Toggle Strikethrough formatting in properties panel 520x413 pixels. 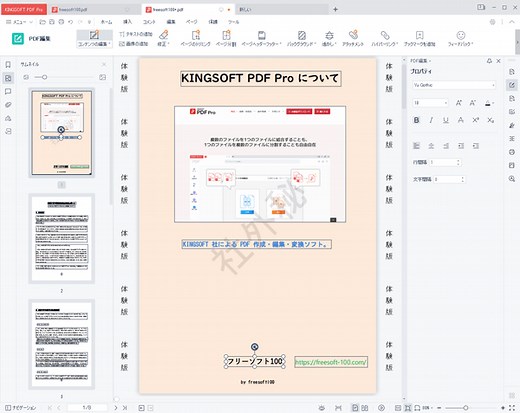click(461, 120)
